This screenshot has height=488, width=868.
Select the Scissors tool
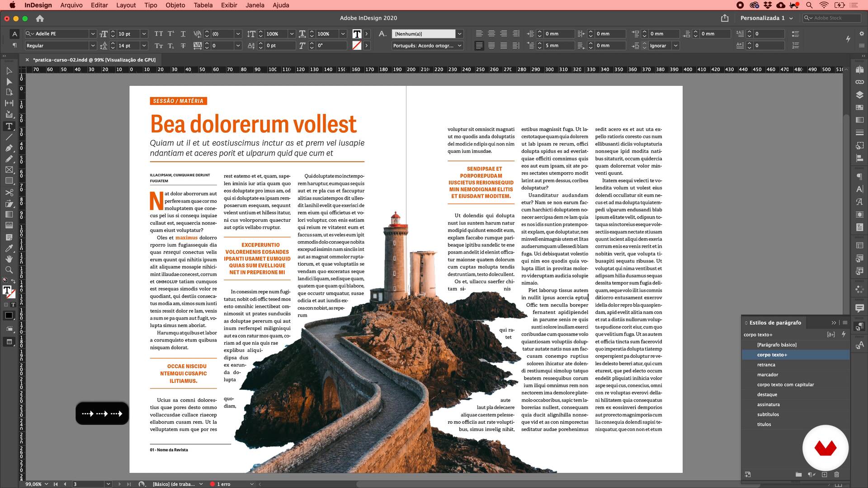pos(9,192)
